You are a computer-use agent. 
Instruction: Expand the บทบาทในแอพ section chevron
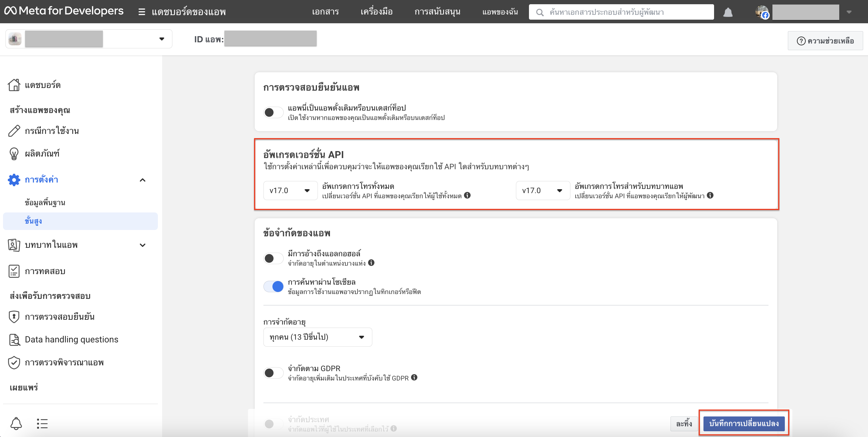(x=142, y=245)
